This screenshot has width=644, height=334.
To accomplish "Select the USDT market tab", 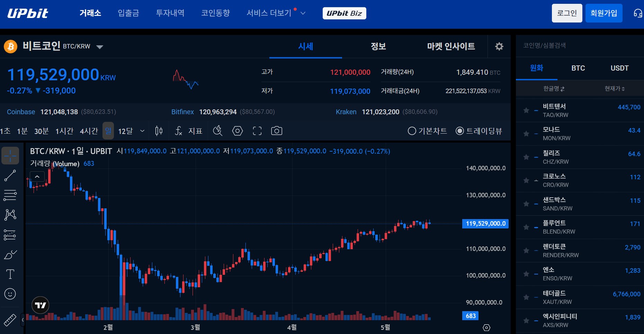I will point(620,68).
